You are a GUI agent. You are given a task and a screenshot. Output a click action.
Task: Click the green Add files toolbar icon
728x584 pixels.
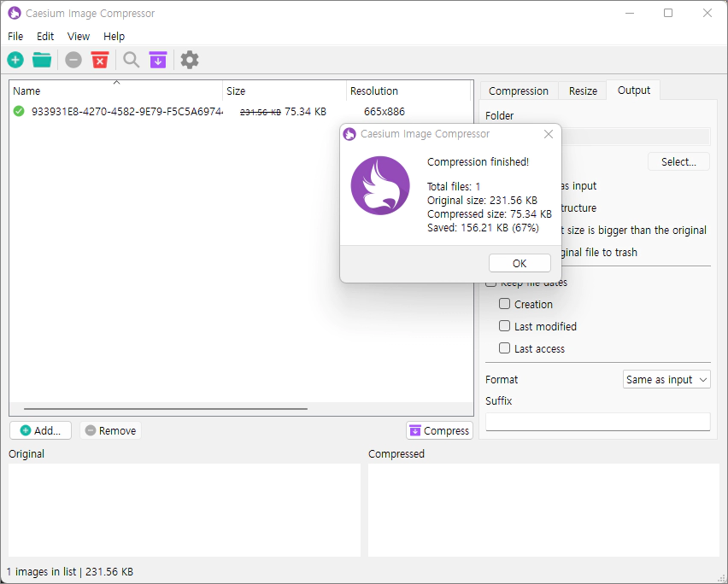(15, 60)
